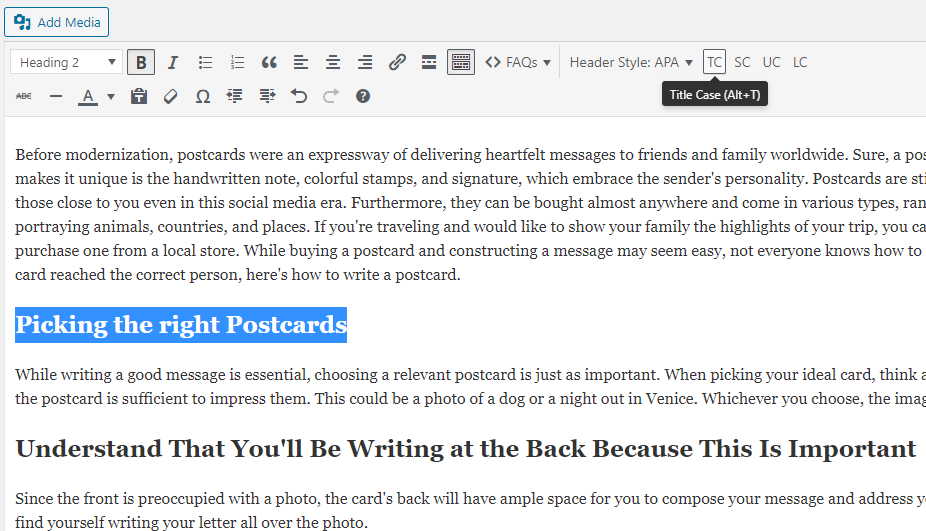Image resolution: width=926 pixels, height=531 pixels.
Task: Click the paragraph starting Since the front is preoccupied
Action: tap(471, 510)
